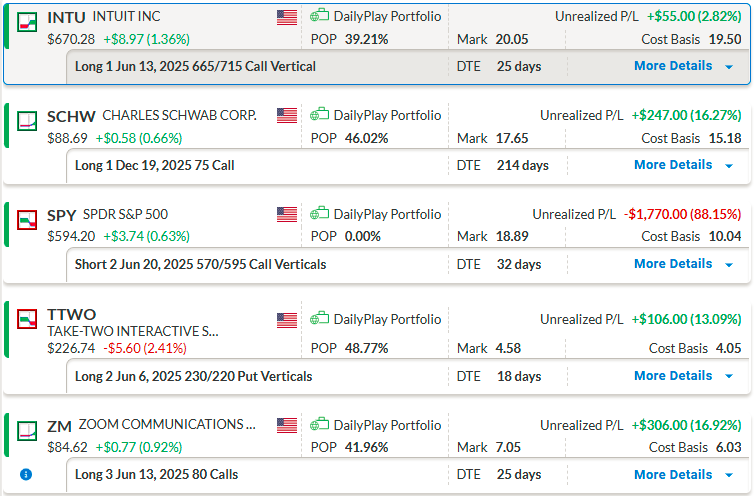This screenshot has width=755, height=496.
Task: Click SCHW POP value 46.02%
Action: pyautogui.click(x=366, y=138)
